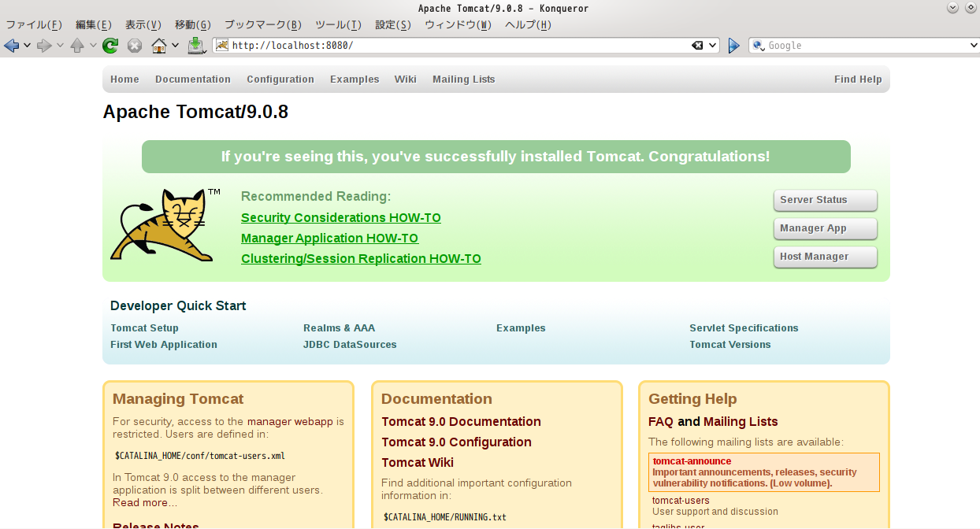This screenshot has height=529, width=980.
Task: Open Wiki in the Tomcat nav bar
Action: [406, 80]
